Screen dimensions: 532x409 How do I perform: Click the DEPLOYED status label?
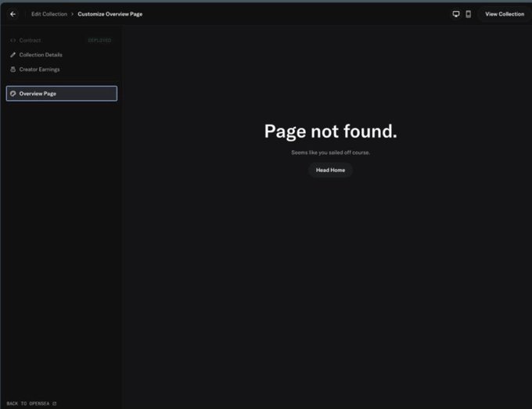click(99, 41)
